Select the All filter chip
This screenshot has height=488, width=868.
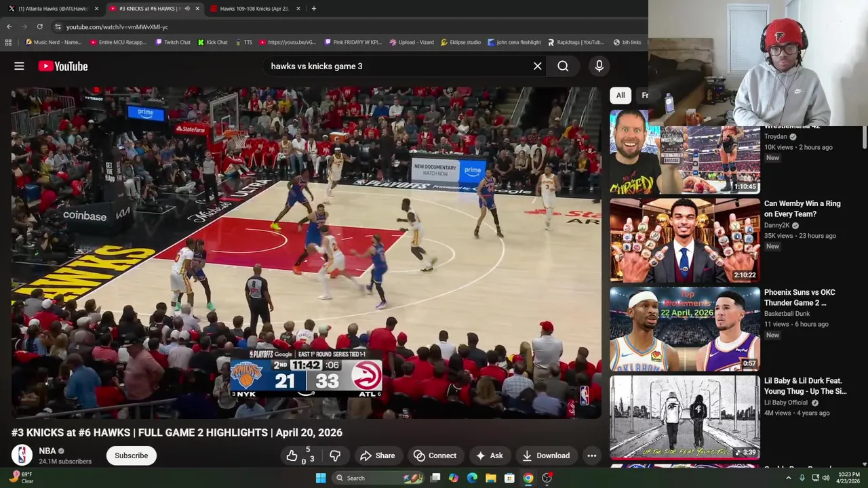620,95
